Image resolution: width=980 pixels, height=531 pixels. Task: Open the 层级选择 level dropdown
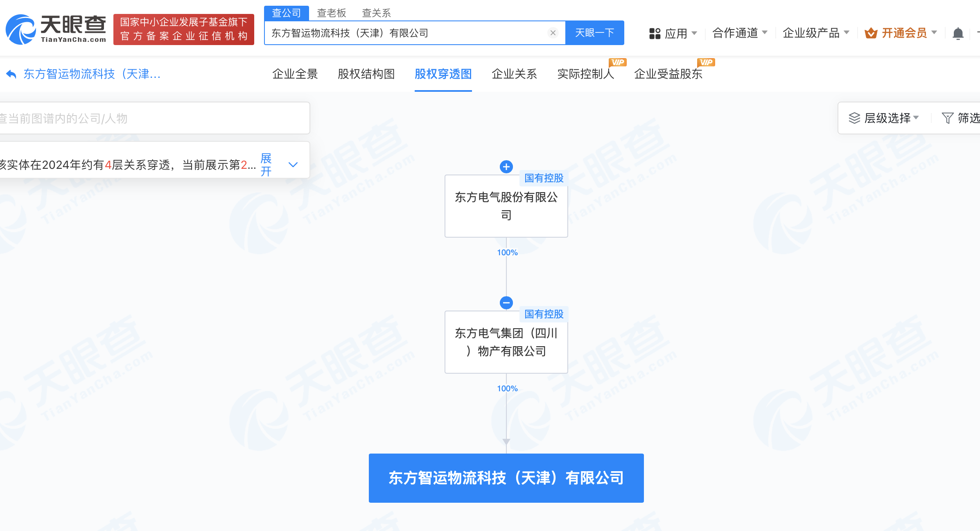(x=884, y=118)
